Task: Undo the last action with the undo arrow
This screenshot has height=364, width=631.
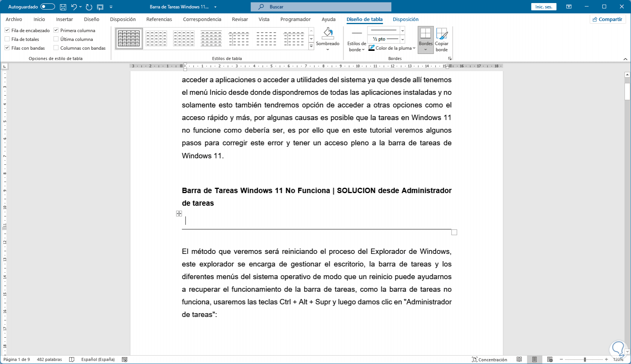Action: coord(74,7)
